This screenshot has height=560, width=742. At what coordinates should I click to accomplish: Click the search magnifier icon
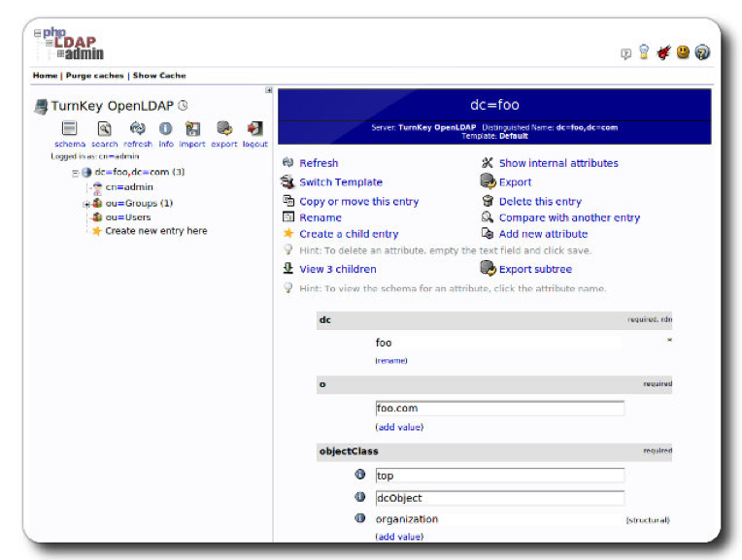[x=104, y=128]
